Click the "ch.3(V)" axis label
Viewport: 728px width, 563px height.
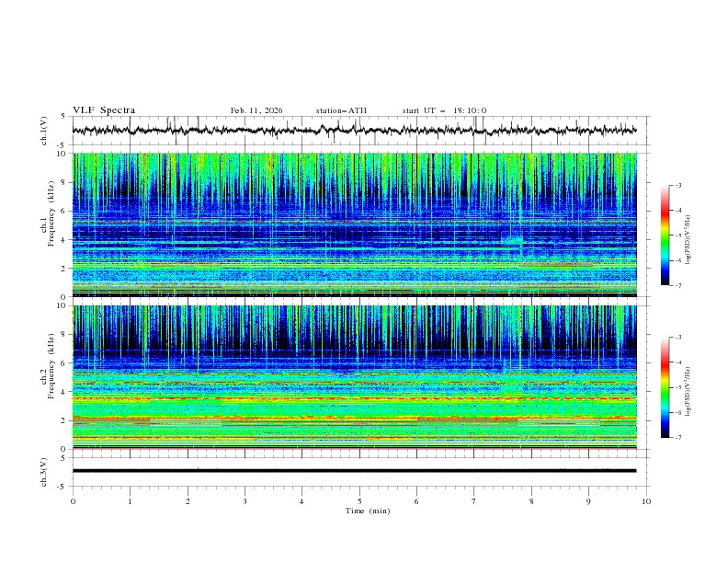44,472
